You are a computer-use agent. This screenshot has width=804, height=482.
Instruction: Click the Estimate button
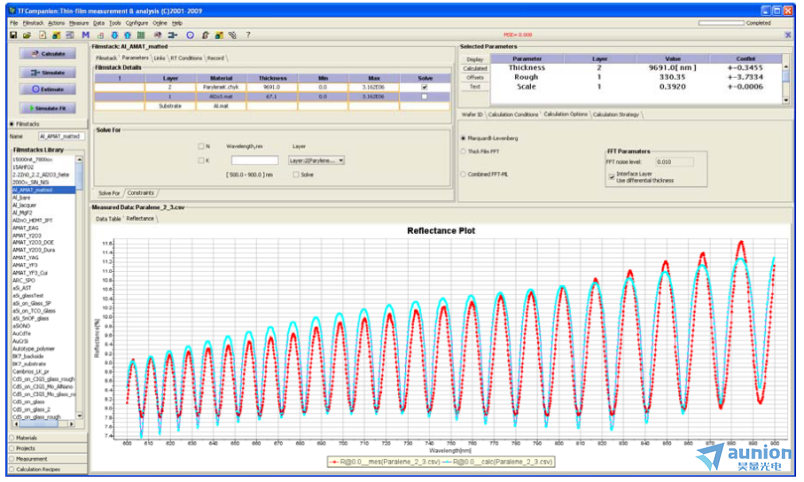(x=48, y=89)
